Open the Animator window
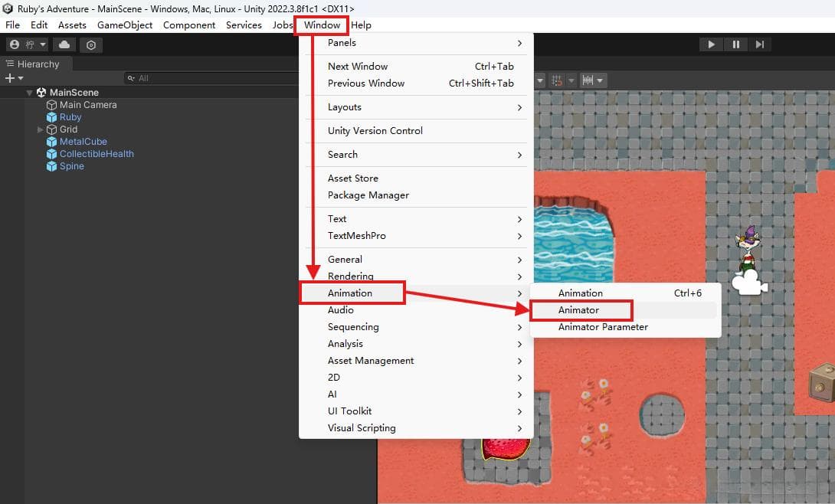This screenshot has height=504, width=835. coord(625,310)
